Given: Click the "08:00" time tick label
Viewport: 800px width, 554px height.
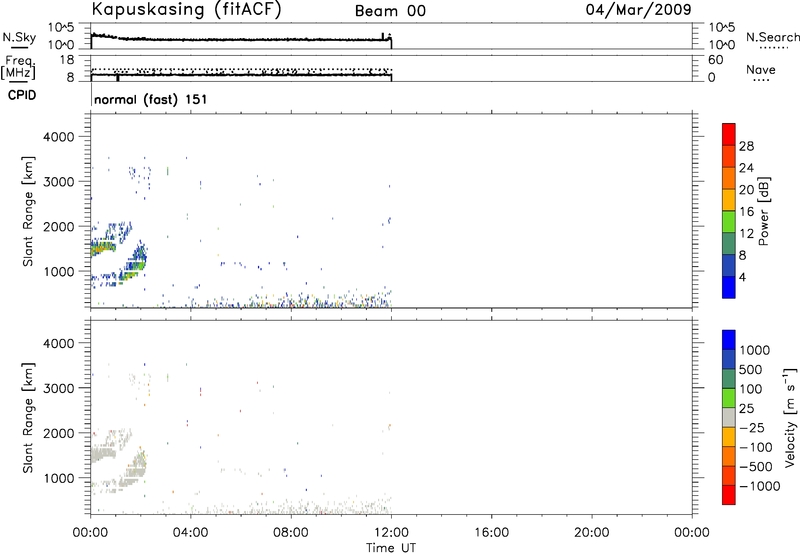Looking at the screenshot, I should 291,533.
